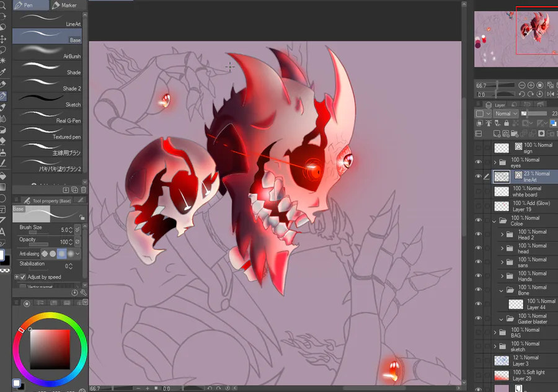Select the Eyedropper tool
Screen dimensions: 558x392
3,73
